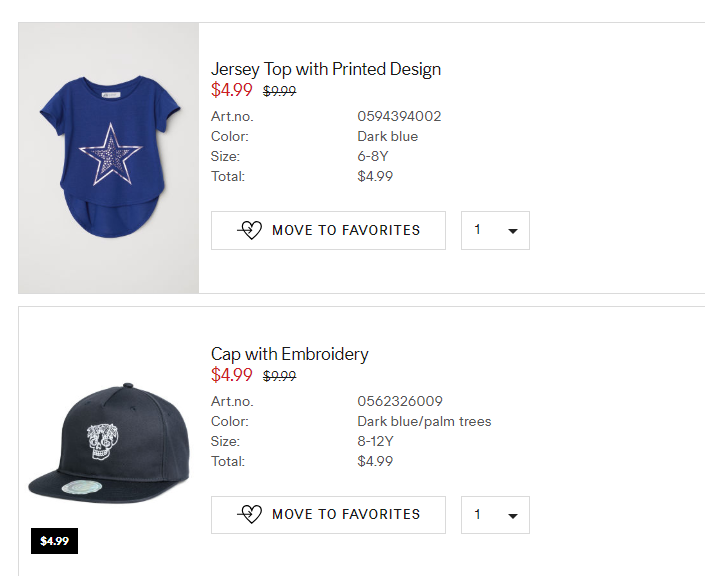Click the crossed-out $9.99 price for the Cap
Screen dimensions: 705x576
click(x=279, y=376)
